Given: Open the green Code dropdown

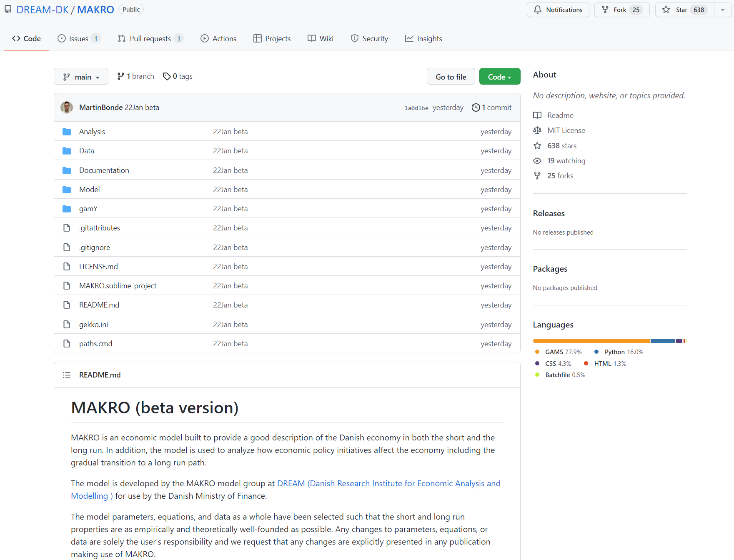Looking at the screenshot, I should point(499,77).
